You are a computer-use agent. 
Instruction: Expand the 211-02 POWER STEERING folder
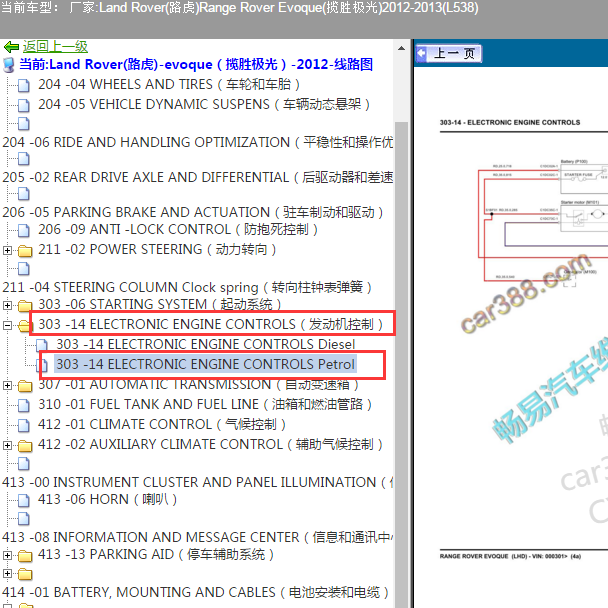(7, 250)
